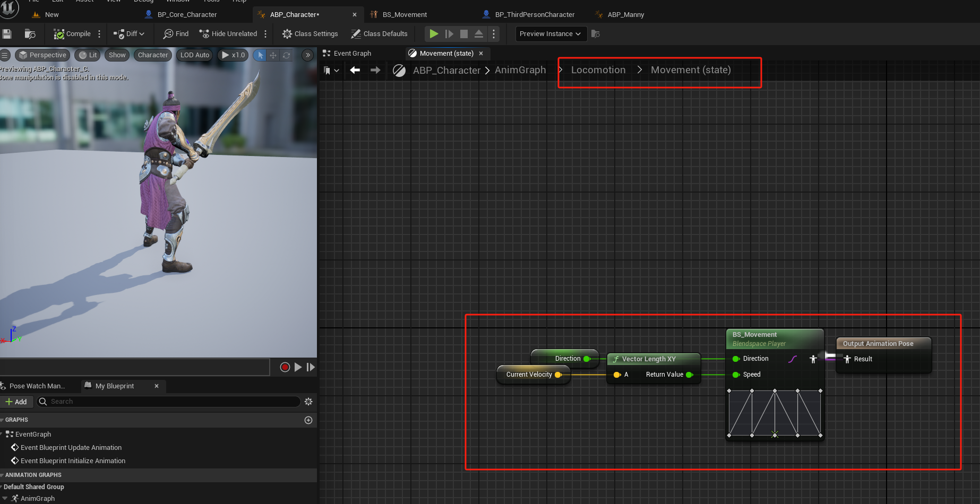The height and width of the screenshot is (504, 980).
Task: Click the Unreal Engine logo
Action: point(9,7)
